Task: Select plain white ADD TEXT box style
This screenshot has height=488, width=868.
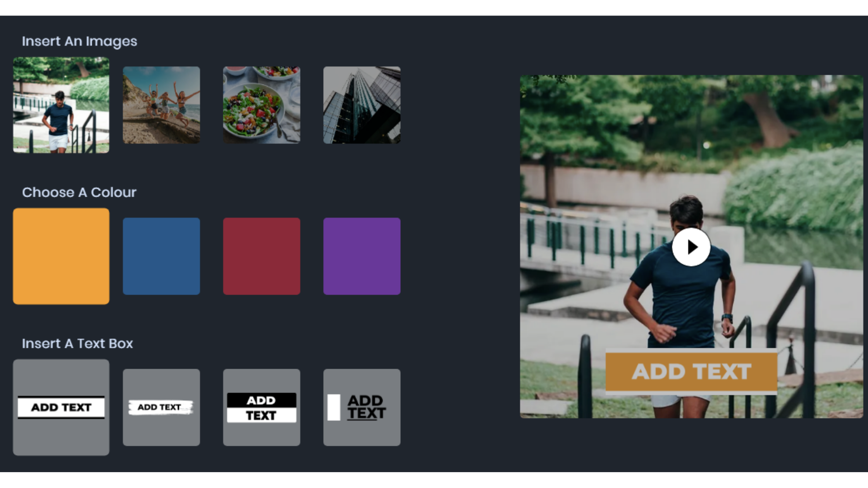Action: pos(61,407)
